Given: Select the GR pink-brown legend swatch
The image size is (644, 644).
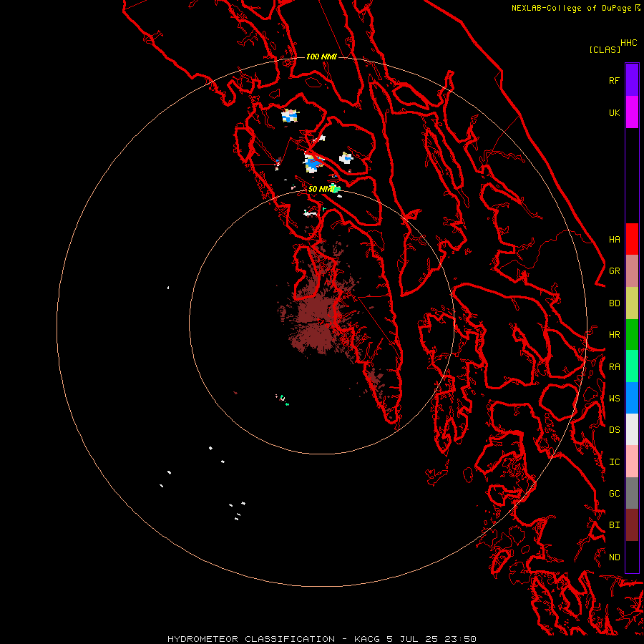Looking at the screenshot, I should tap(632, 271).
